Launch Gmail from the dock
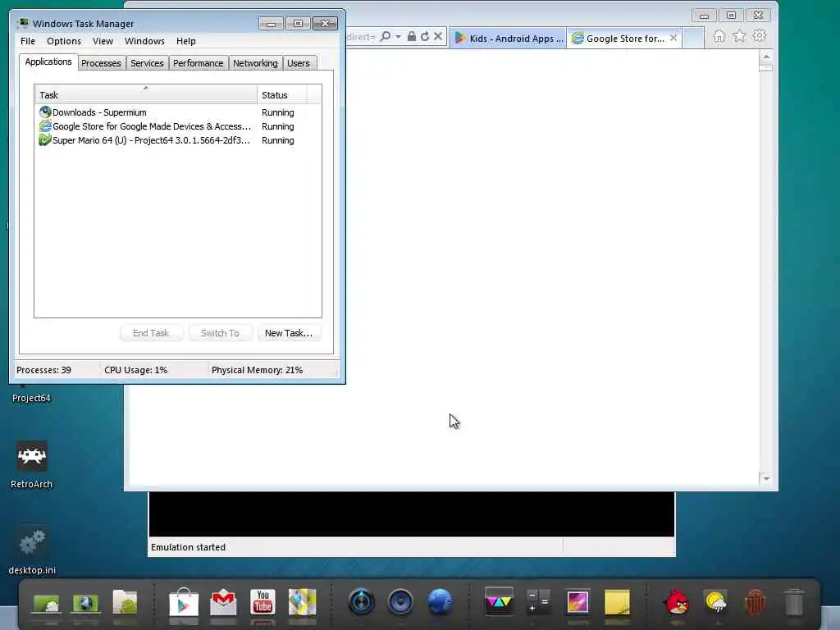The image size is (840, 630). (x=223, y=602)
